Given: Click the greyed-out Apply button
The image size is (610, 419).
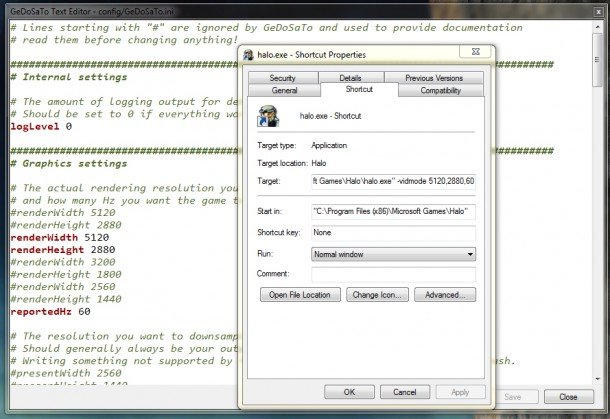Looking at the screenshot, I should tap(460, 392).
